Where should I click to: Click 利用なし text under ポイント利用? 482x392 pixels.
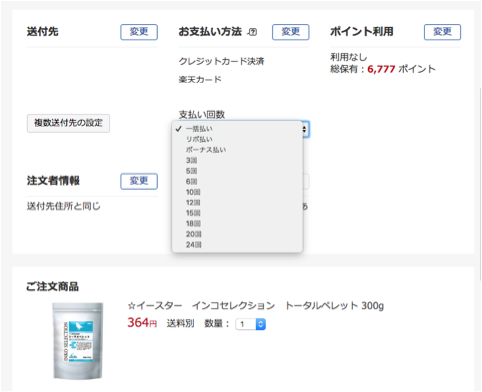point(349,57)
